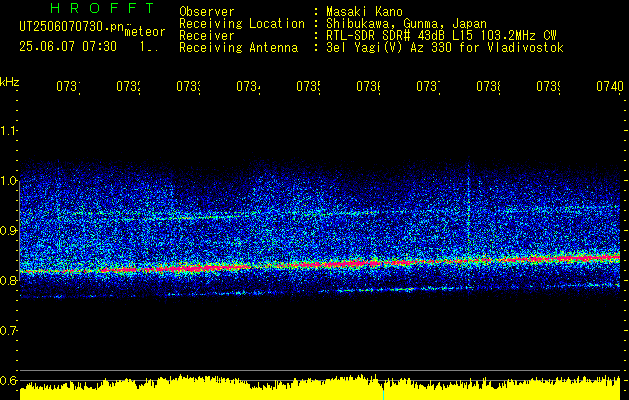Click the red carrier trace in the spectrogram

coord(320,264)
